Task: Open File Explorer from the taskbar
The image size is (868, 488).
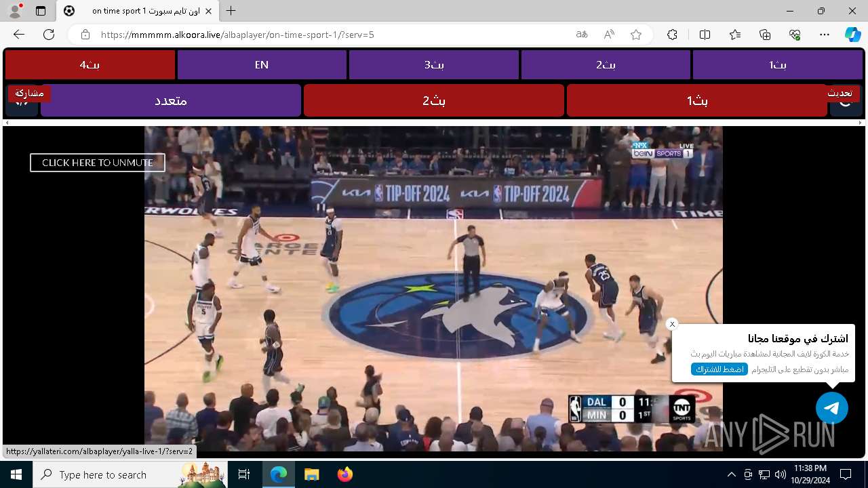Action: (311, 474)
